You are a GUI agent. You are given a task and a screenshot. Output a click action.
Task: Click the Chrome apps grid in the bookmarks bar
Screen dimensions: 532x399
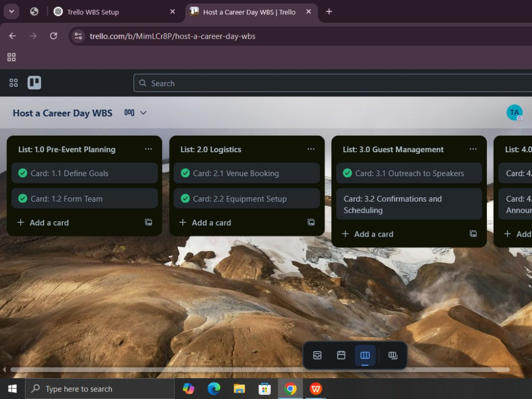(12, 57)
